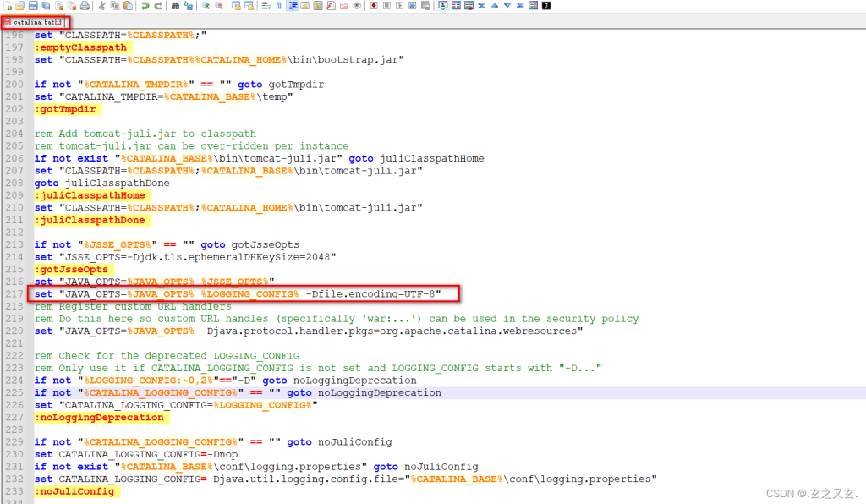Click the Close All documents icon
The width and height of the screenshot is (866, 504).
72,6
